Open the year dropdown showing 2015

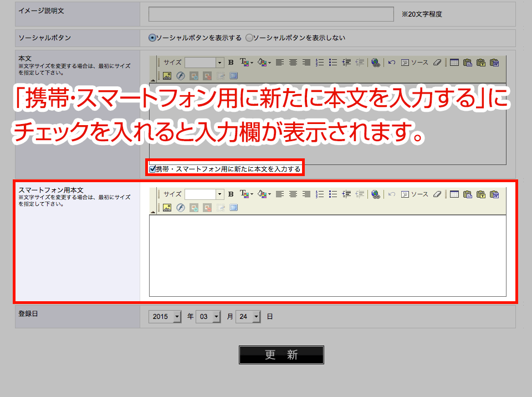165,317
